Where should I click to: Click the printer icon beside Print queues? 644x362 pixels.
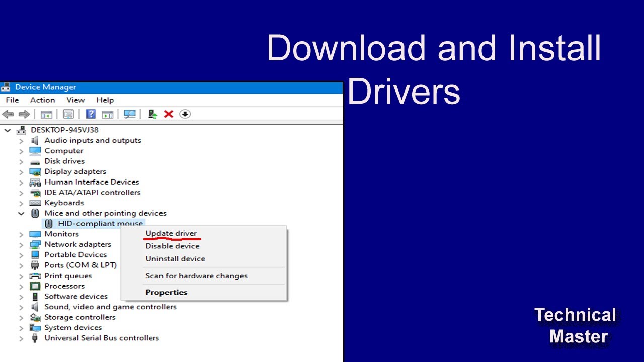click(x=35, y=276)
